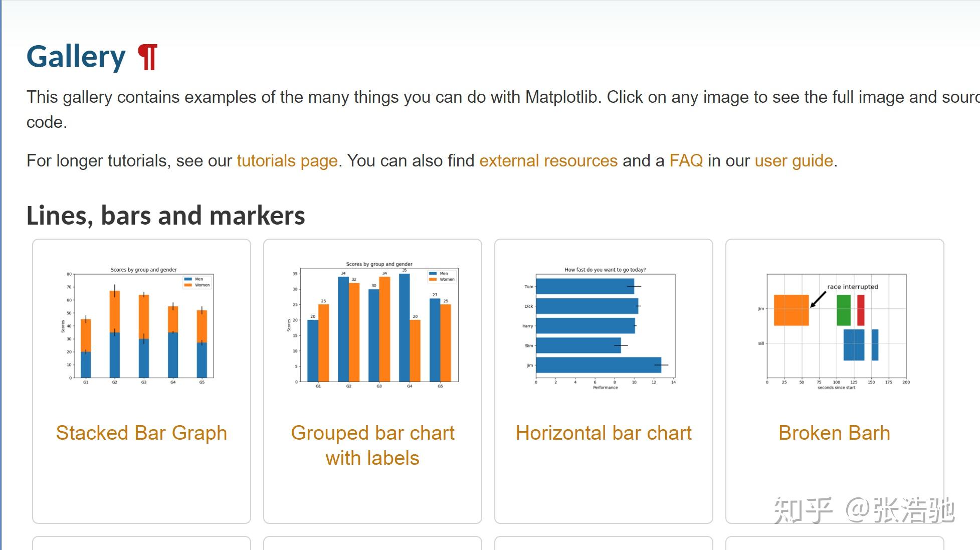Follow the tutorials page link
Viewport: 980px width, 550px height.
(287, 161)
